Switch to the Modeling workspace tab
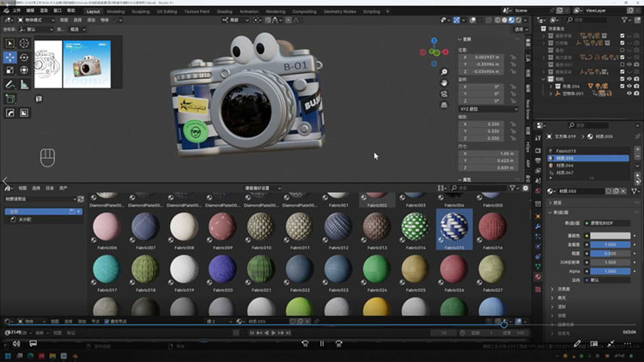The width and height of the screenshot is (644, 362). pos(116,11)
